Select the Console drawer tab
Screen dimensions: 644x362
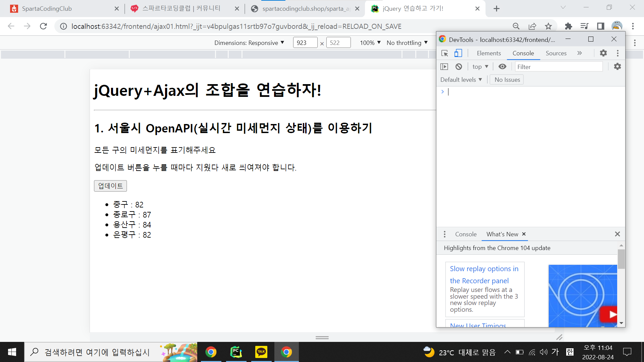(x=466, y=234)
